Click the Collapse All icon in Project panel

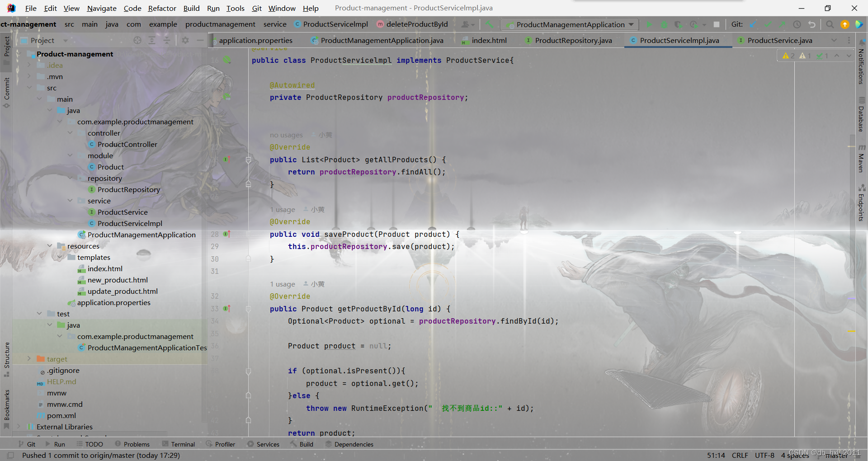click(x=166, y=41)
